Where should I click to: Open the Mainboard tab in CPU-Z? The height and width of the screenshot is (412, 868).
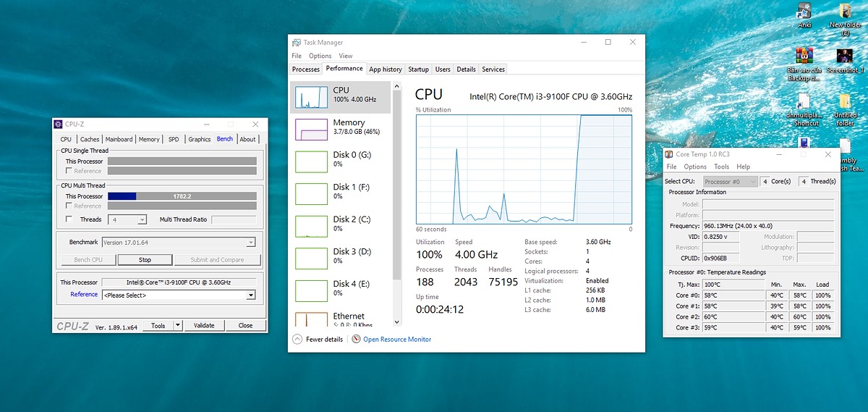[119, 139]
